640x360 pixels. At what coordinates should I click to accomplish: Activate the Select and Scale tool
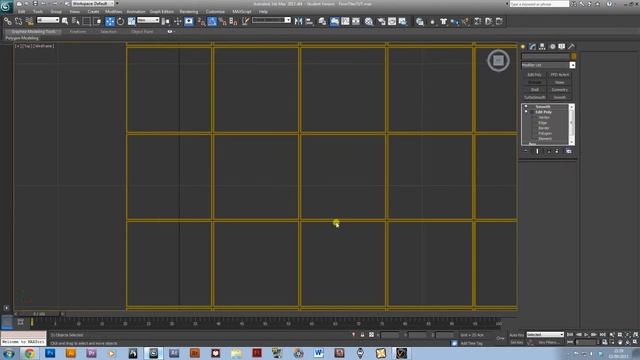[x=131, y=21]
